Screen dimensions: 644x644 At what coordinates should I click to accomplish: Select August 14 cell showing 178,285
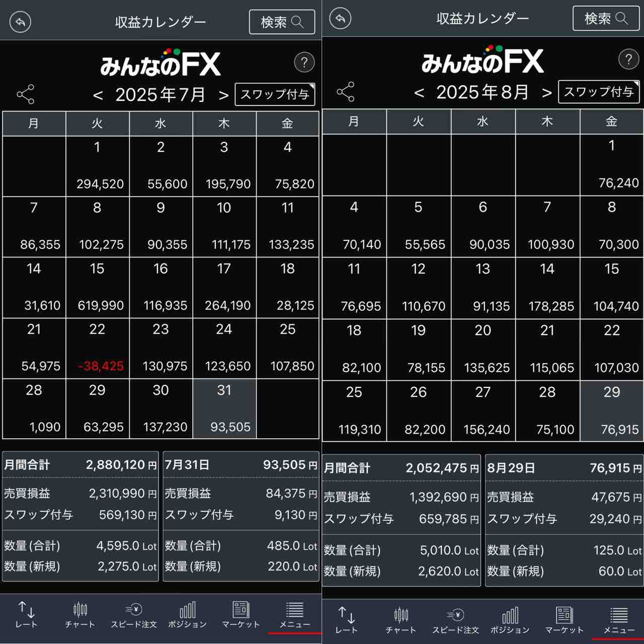click(x=547, y=288)
